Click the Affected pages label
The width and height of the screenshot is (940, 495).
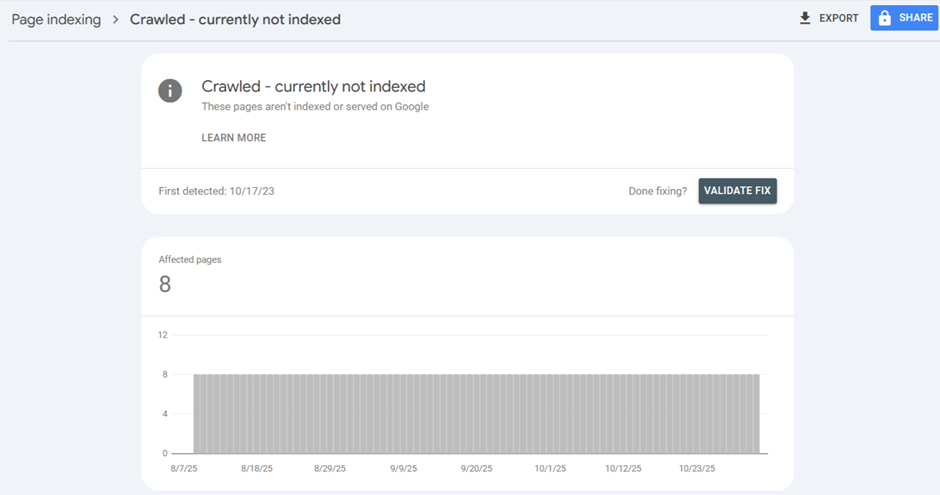click(x=190, y=260)
